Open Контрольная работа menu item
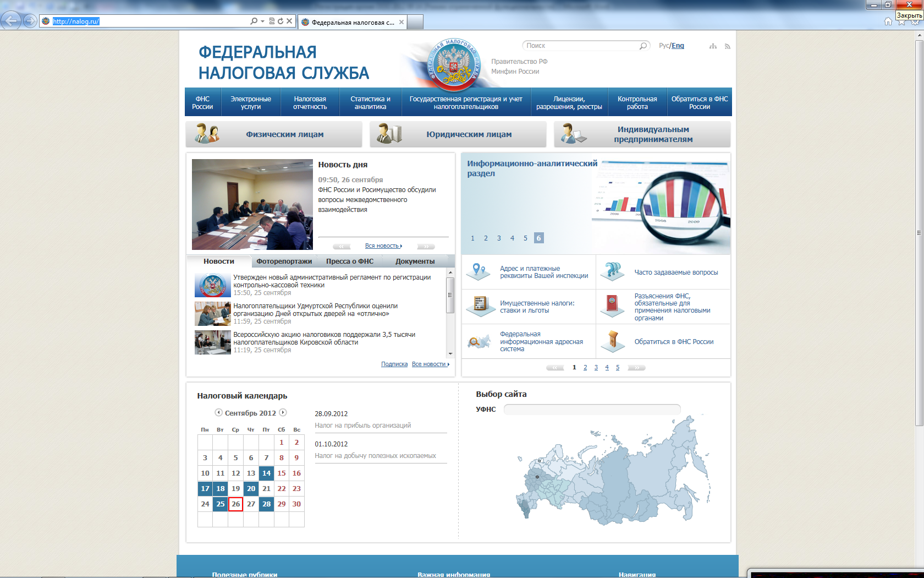Image resolution: width=924 pixels, height=578 pixels. [x=637, y=103]
